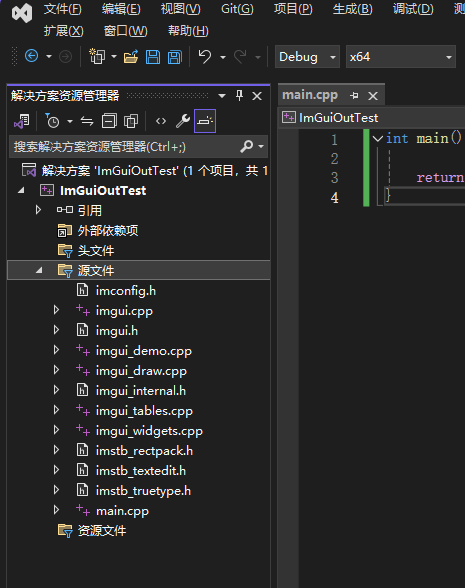Open the Solution Explorer window options dropdown
Viewport: 465px width, 588px height.
coord(222,96)
